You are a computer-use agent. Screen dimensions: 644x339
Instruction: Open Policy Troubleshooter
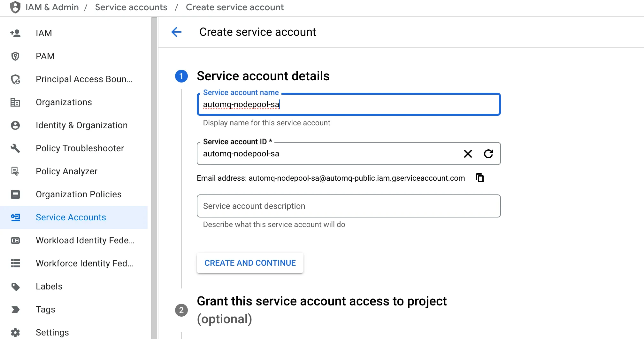coord(74,148)
